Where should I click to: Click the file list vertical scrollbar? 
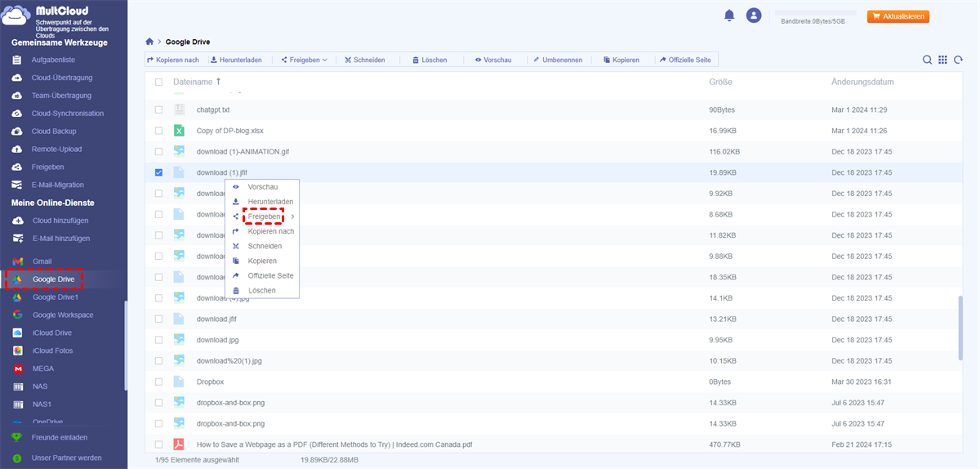click(960, 327)
